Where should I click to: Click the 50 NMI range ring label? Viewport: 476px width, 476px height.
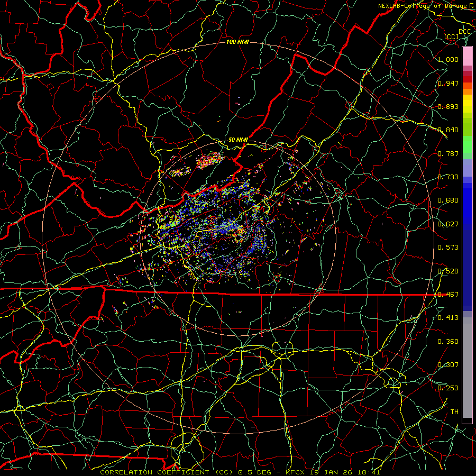[238, 140]
